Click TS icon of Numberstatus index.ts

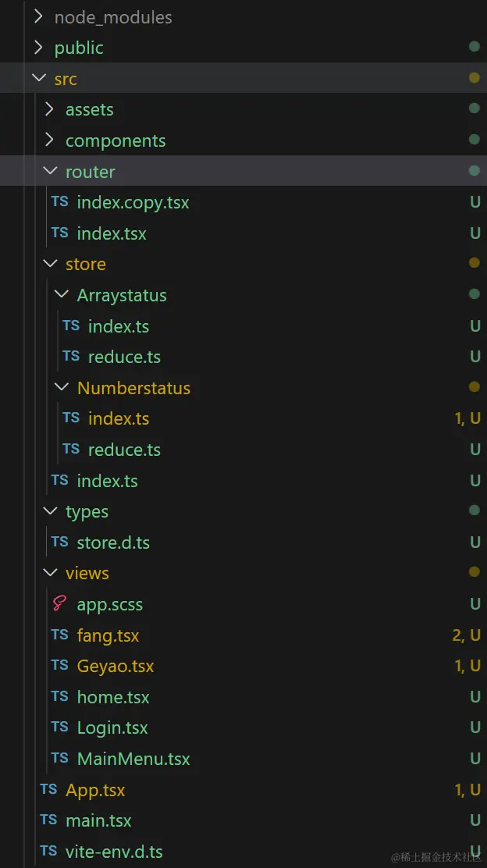[71, 418]
